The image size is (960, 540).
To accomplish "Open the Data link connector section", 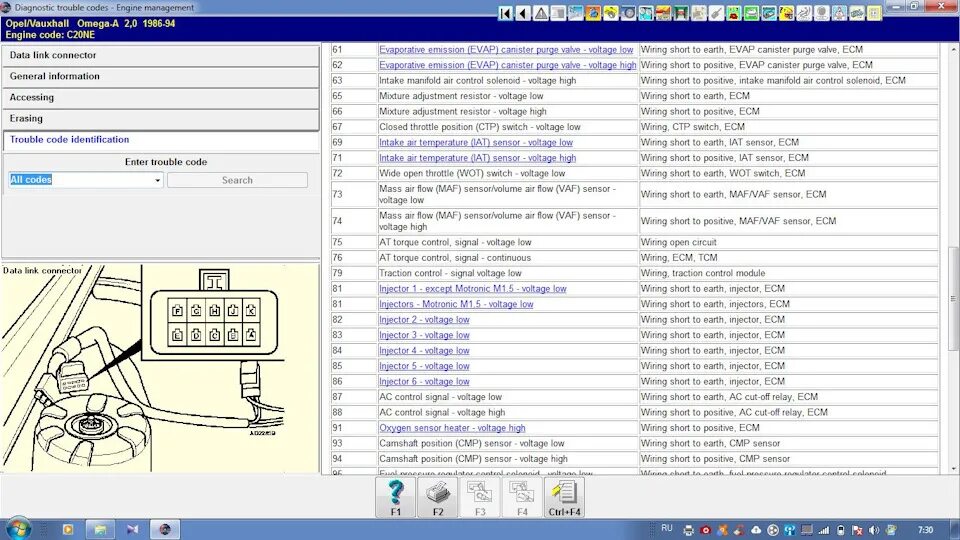I will click(x=160, y=55).
